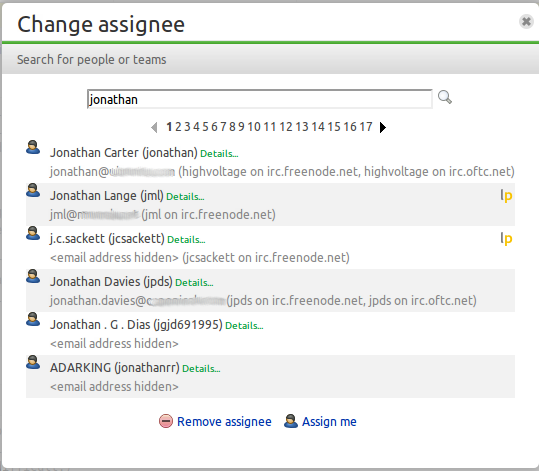The image size is (539, 471).
Task: Show Details for Jonathan . G . Dias
Action: pyautogui.click(x=244, y=326)
